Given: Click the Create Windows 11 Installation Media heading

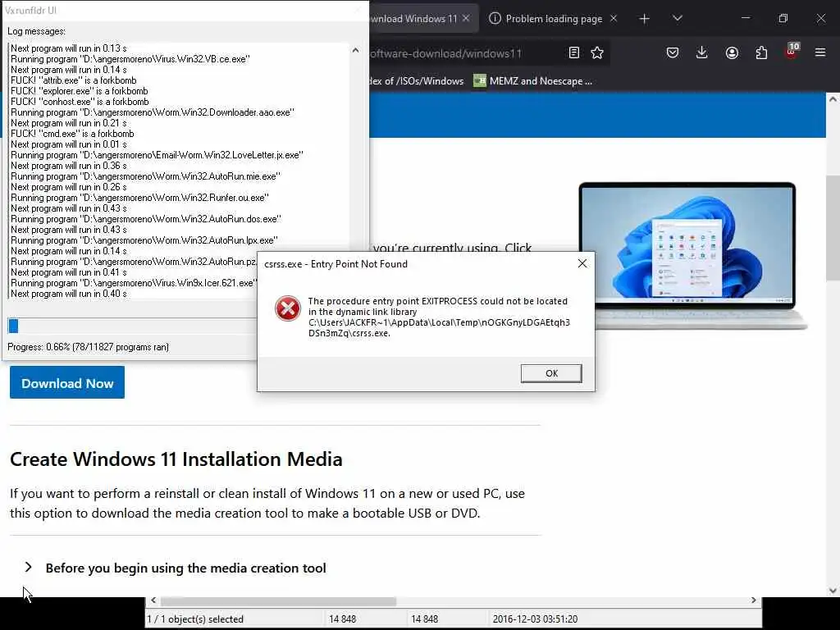Looking at the screenshot, I should pyautogui.click(x=176, y=459).
